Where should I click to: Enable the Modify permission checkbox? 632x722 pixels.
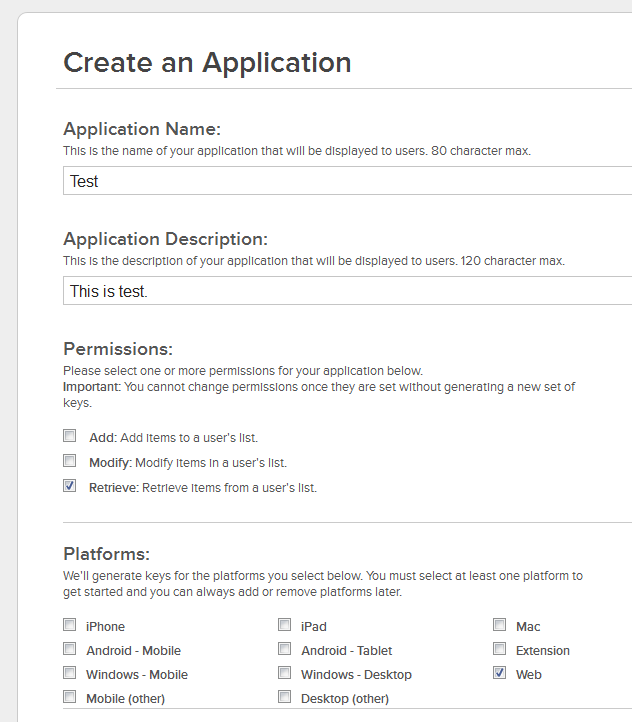tap(70, 460)
